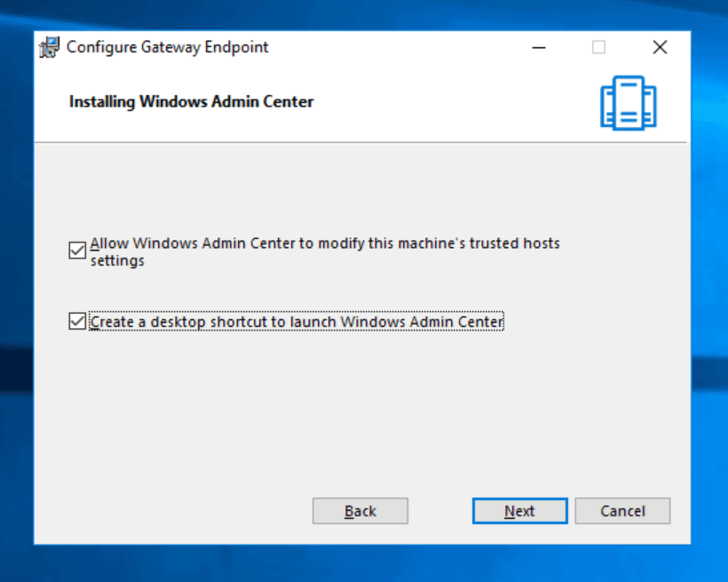This screenshot has width=728, height=582.
Task: Click the empty gray area above the checkboxes
Action: tap(355, 187)
